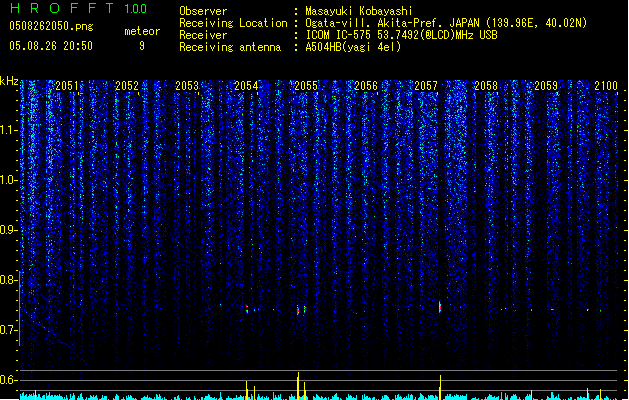This screenshot has height=400, width=629.
Task: Click the 2057 time marker
Action: click(x=426, y=86)
